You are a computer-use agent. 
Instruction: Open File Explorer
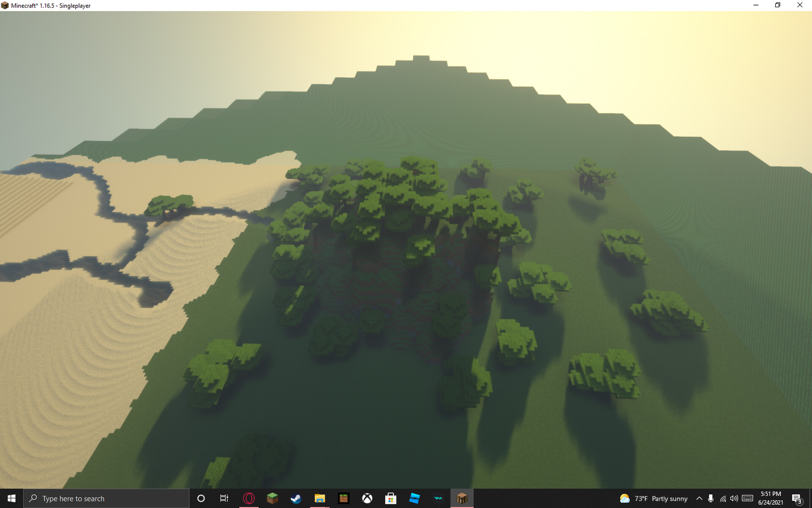point(320,498)
